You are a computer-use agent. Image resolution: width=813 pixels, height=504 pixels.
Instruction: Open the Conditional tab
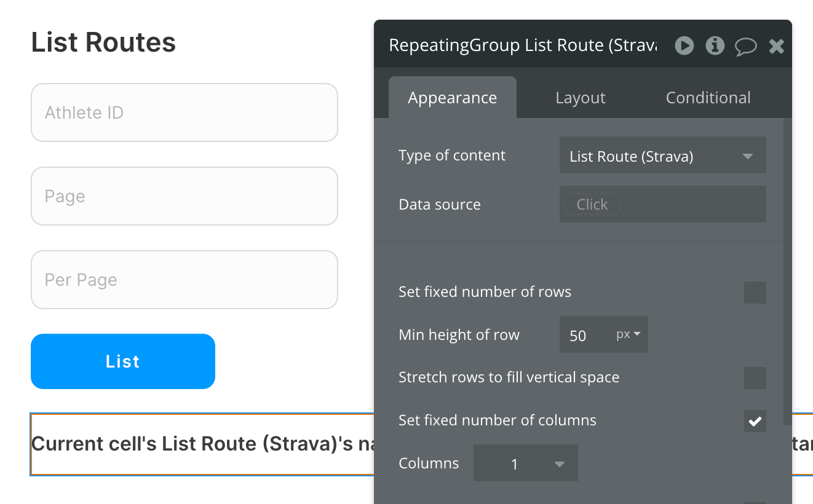coord(708,98)
